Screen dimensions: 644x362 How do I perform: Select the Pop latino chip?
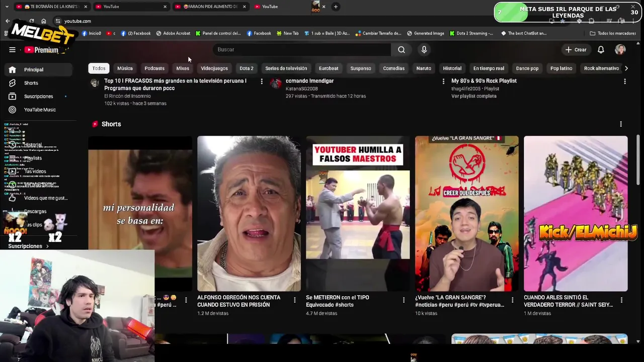click(x=561, y=68)
